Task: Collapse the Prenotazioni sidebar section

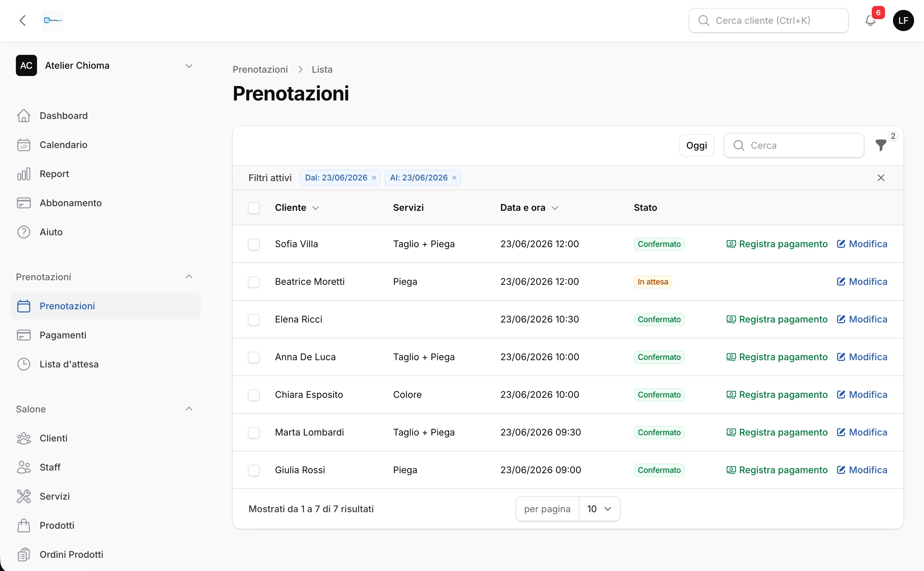Action: pyautogui.click(x=189, y=277)
